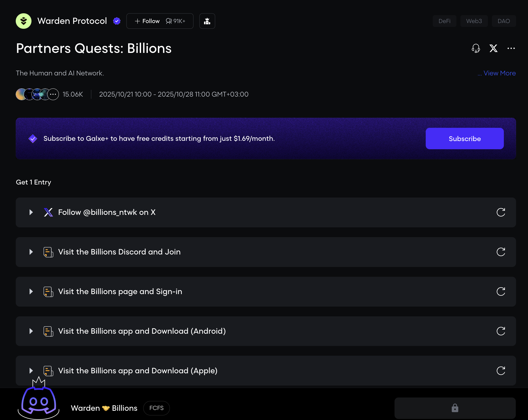
Task: Refresh the Download (Android) task
Action: (x=501, y=331)
